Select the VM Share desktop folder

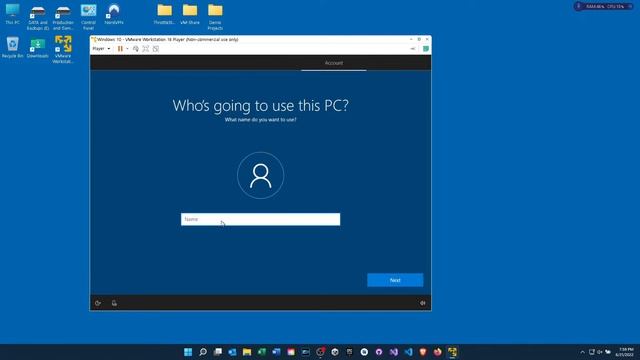coord(190,14)
